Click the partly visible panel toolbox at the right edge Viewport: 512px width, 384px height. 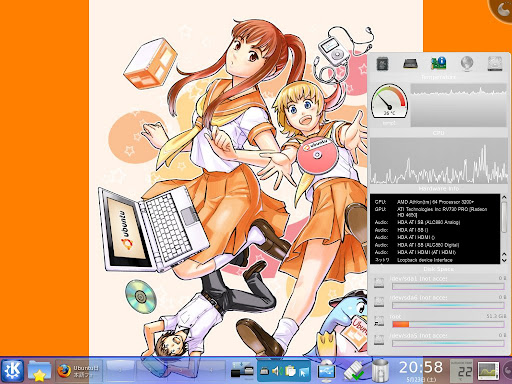(507, 370)
